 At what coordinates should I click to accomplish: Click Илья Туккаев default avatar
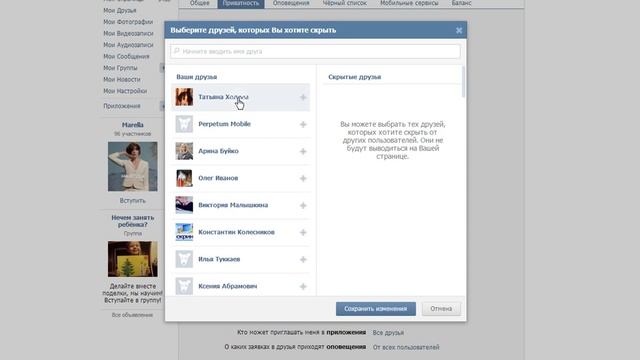[x=184, y=259]
